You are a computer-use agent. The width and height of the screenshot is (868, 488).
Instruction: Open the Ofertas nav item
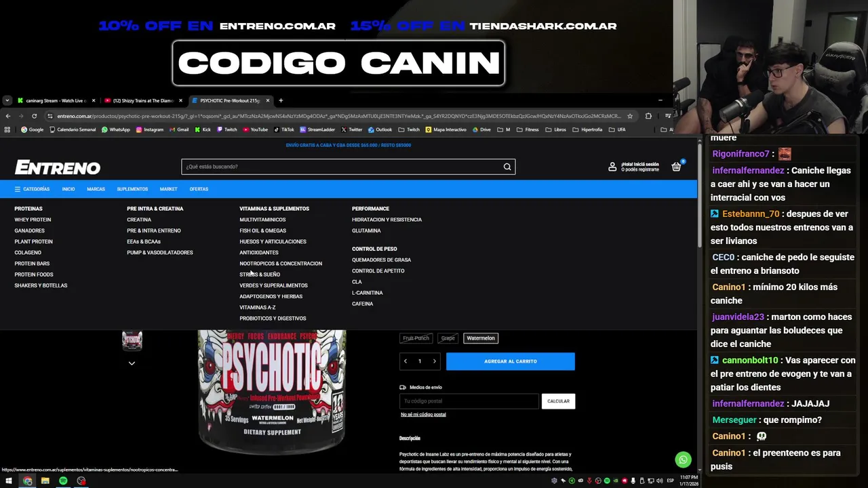[199, 189]
